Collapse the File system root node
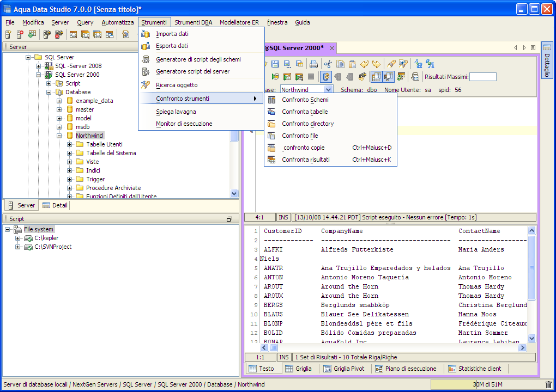 point(7,229)
